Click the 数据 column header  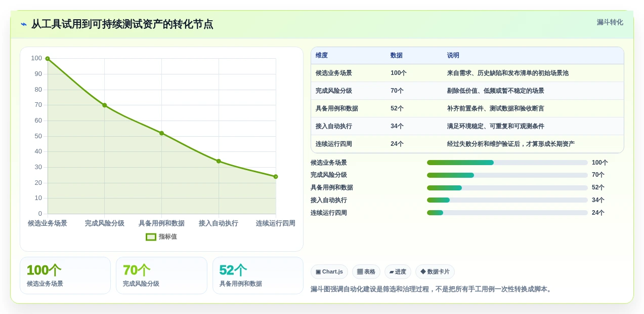[x=397, y=55]
